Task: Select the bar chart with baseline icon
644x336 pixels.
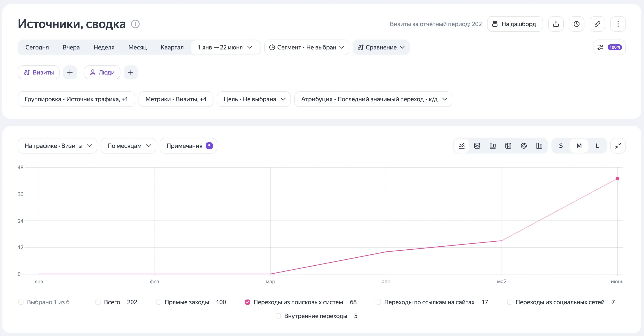Action: (x=492, y=146)
